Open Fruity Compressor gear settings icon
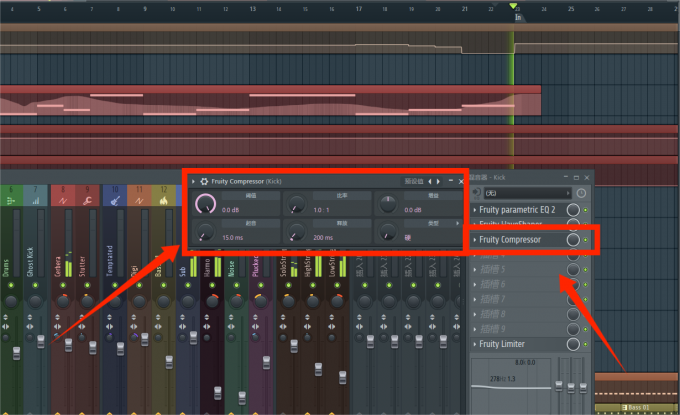Screen dimensions: 680x415 204,181
